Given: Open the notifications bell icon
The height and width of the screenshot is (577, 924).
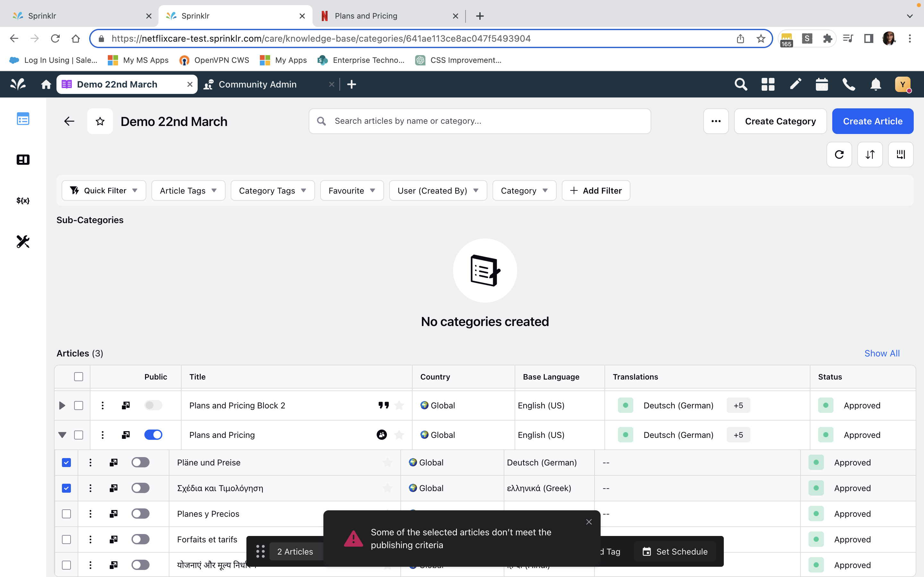Looking at the screenshot, I should pos(876,84).
